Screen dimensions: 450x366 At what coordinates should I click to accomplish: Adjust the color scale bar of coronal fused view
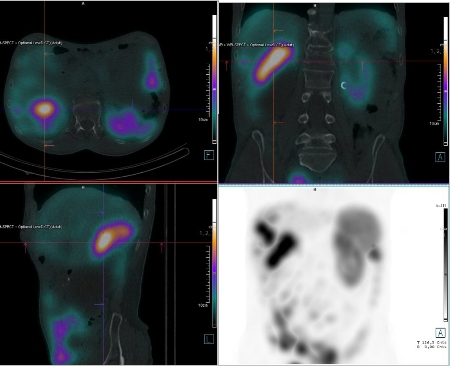pos(445,81)
